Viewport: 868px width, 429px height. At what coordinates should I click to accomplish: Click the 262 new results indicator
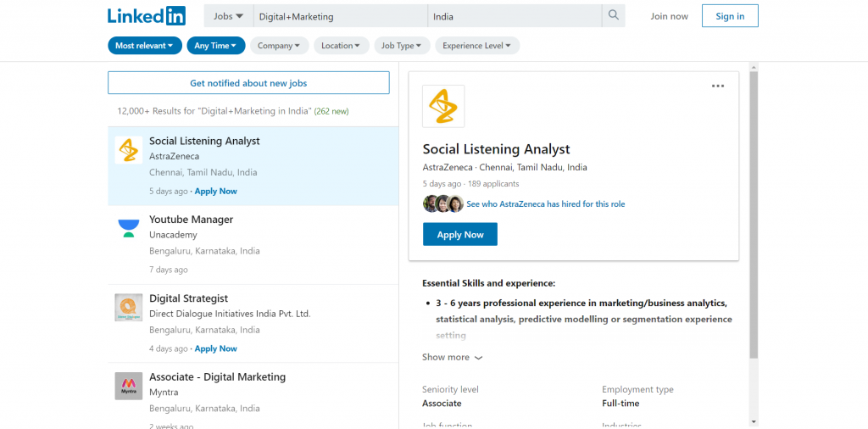tap(331, 111)
